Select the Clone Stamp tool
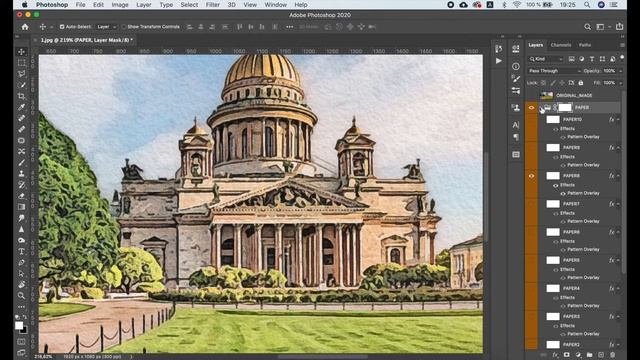The image size is (640, 360). click(22, 173)
